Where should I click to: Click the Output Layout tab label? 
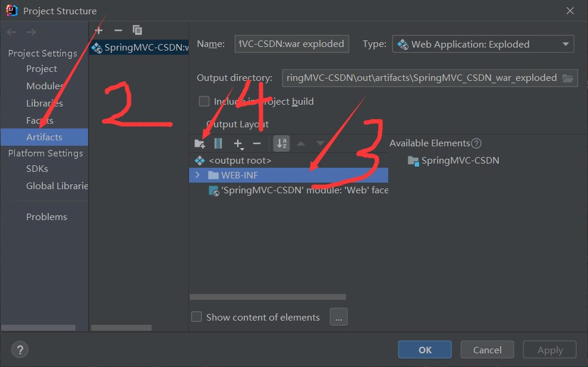click(237, 124)
